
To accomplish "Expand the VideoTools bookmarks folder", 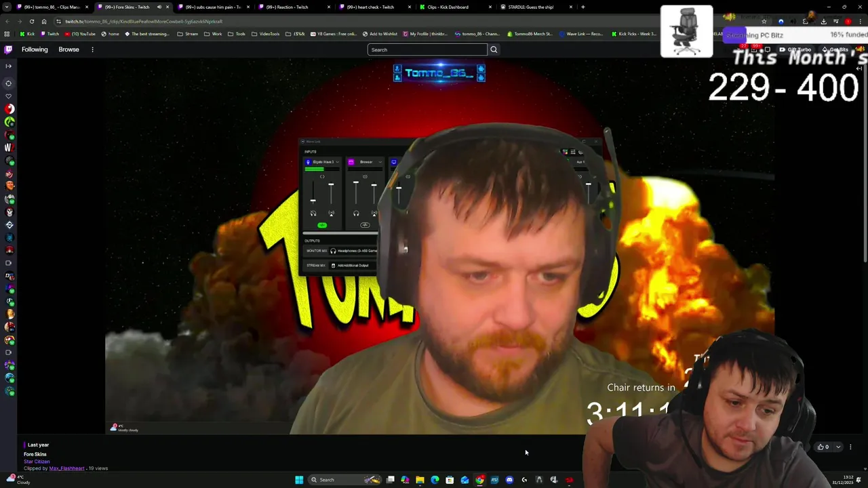I will click(x=265, y=34).
